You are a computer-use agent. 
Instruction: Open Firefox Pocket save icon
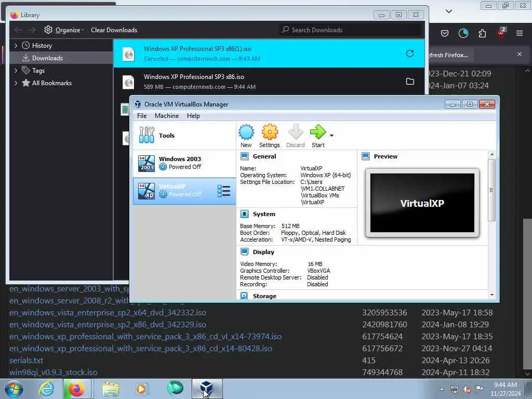coord(445,33)
